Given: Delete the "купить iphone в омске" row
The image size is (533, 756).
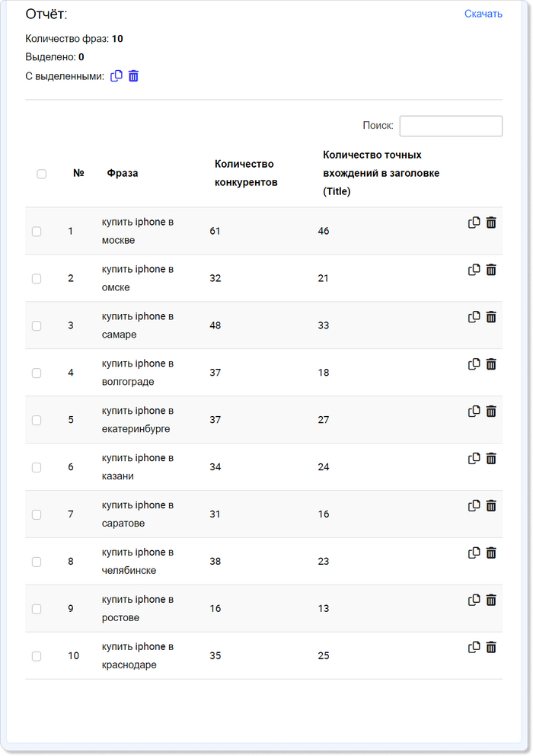Looking at the screenshot, I should pos(491,270).
